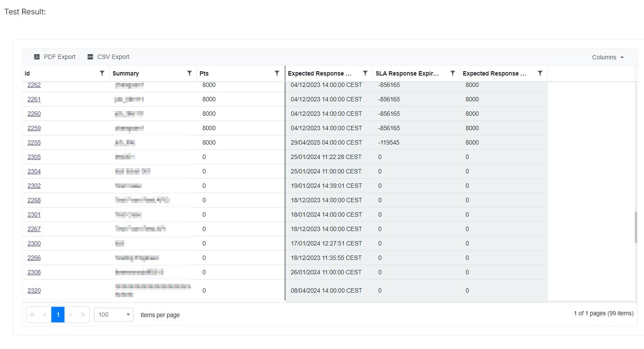Screen dimensions: 644x349
Task: Sort by the Pts column header
Action: tap(204, 73)
